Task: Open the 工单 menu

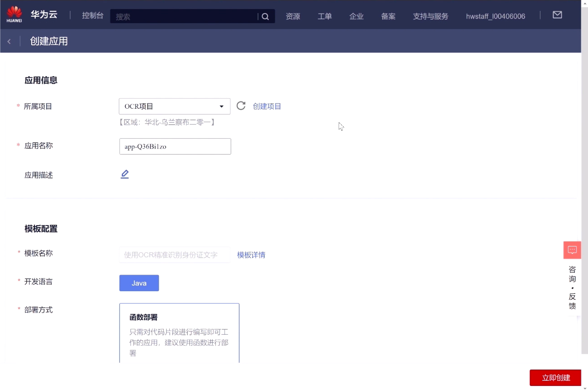Action: pos(325,16)
